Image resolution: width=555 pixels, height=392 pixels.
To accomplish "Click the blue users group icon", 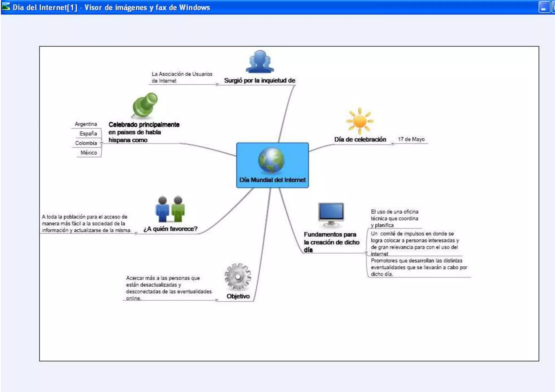I will pos(260,62).
